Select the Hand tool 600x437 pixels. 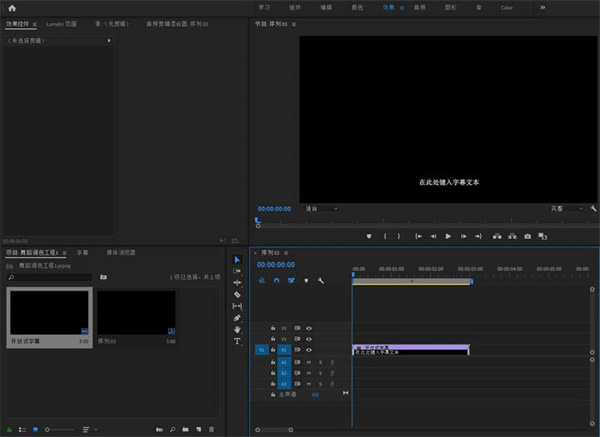click(237, 329)
